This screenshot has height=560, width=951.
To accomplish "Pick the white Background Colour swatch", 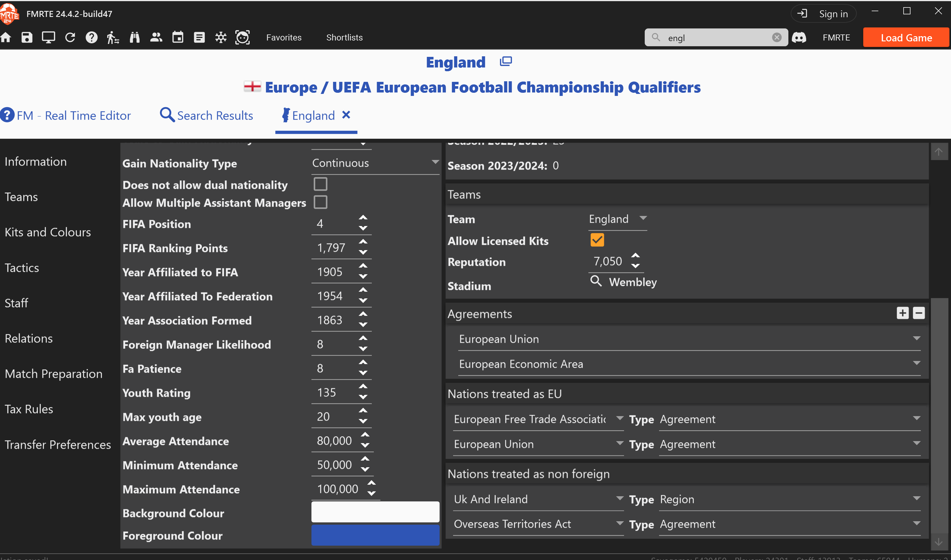I will [x=375, y=512].
